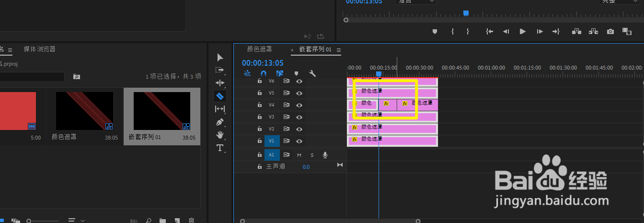Screen dimensions: 644x223
Task: Select the Track Select Forward tool
Action: [220, 70]
